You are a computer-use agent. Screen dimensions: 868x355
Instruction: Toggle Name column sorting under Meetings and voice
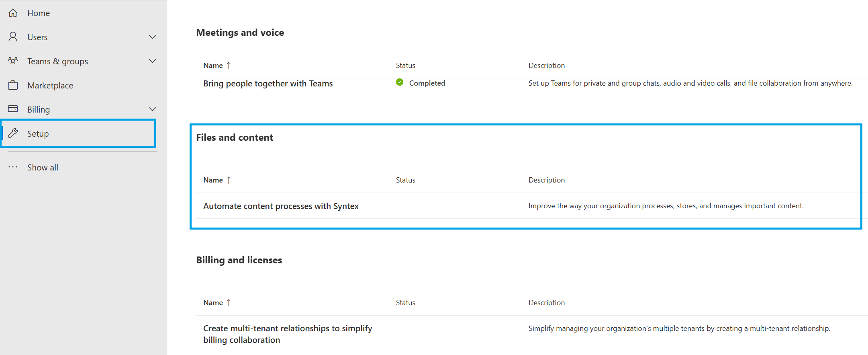pos(217,65)
